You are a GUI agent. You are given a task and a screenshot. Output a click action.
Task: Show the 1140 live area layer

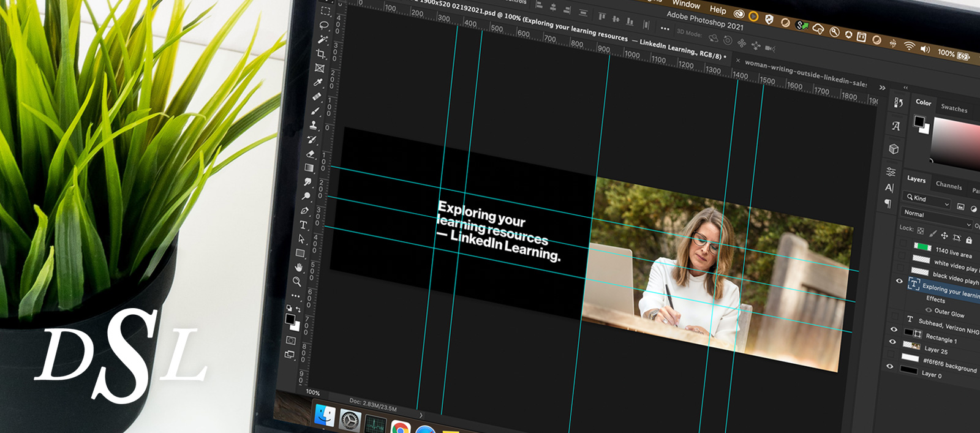click(x=903, y=243)
